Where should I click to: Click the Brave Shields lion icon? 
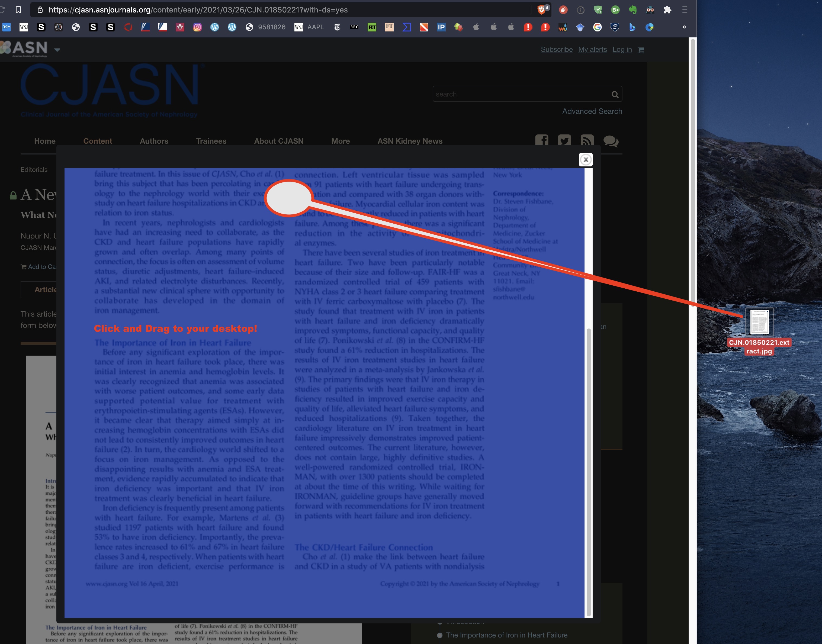point(541,10)
